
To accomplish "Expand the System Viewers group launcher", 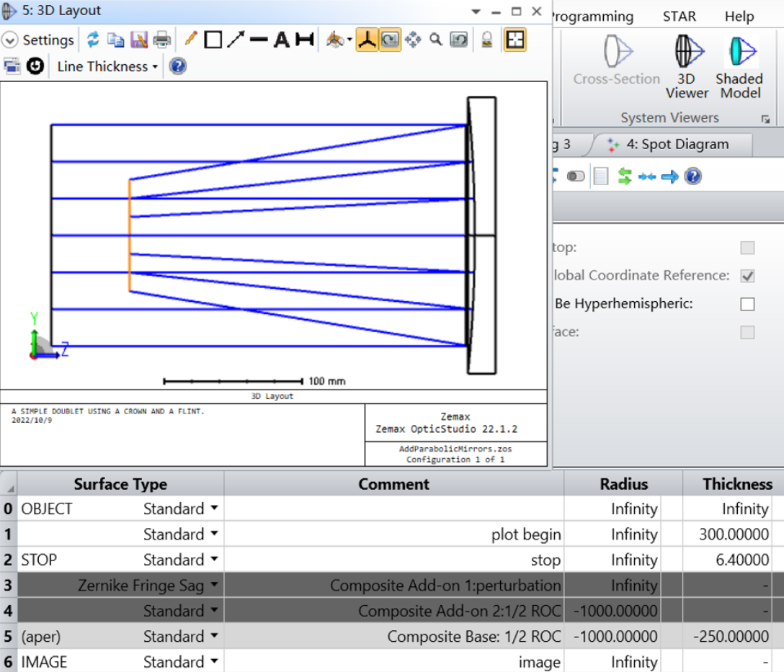I will [765, 119].
